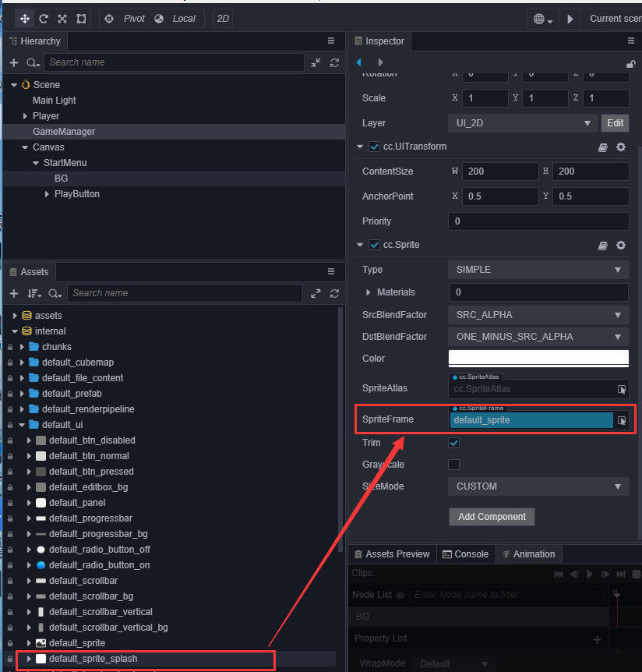Open cc.UITransform help documentation icon
The height and width of the screenshot is (672, 642).
(603, 148)
